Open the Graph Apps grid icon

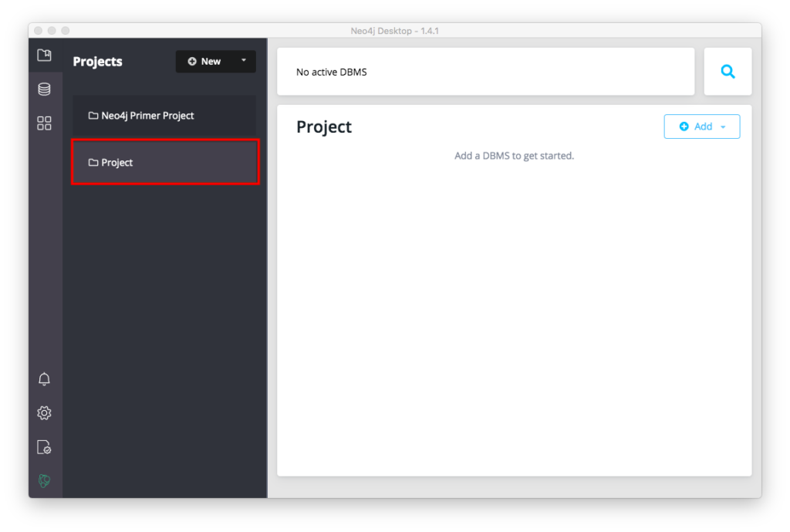pos(45,123)
